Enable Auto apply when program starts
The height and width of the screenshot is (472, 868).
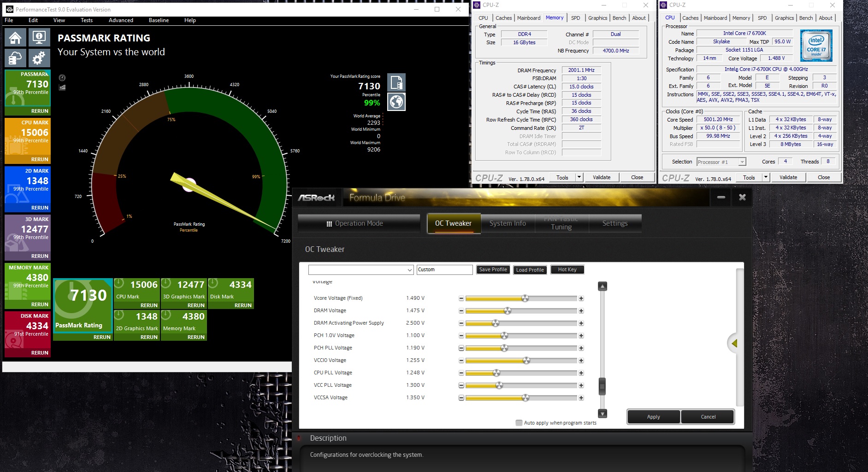(x=519, y=423)
